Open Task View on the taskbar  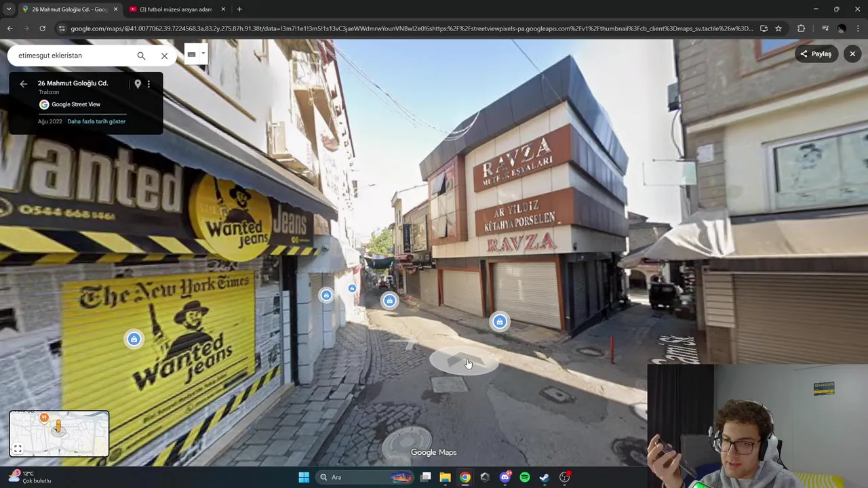pyautogui.click(x=425, y=477)
